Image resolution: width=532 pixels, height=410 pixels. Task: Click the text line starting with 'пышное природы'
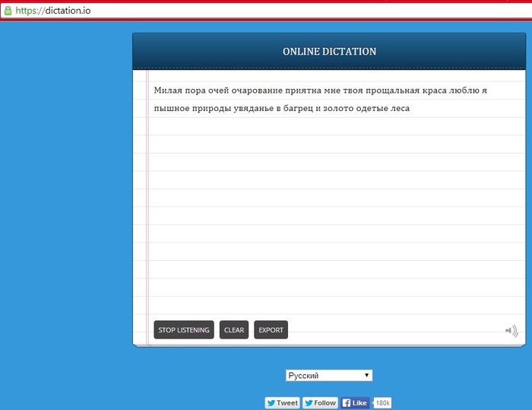click(x=282, y=108)
